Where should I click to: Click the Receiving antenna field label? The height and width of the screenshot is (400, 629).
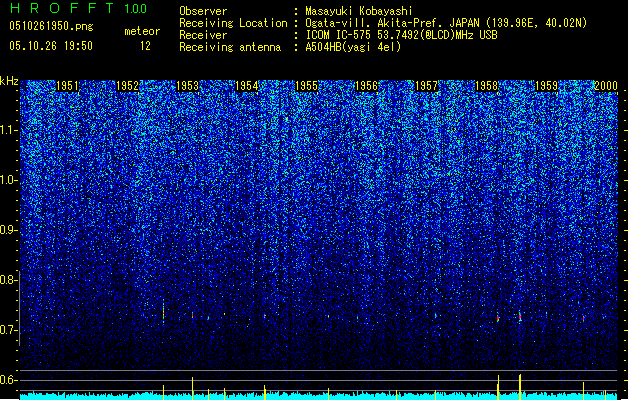230,47
